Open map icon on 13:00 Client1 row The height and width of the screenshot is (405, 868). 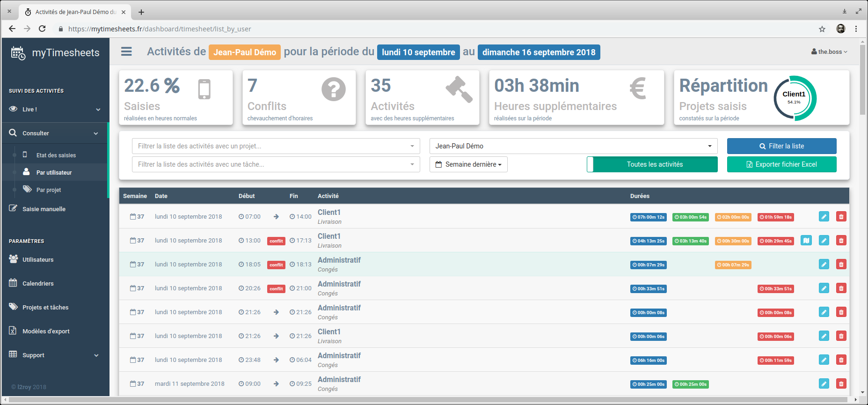(806, 241)
